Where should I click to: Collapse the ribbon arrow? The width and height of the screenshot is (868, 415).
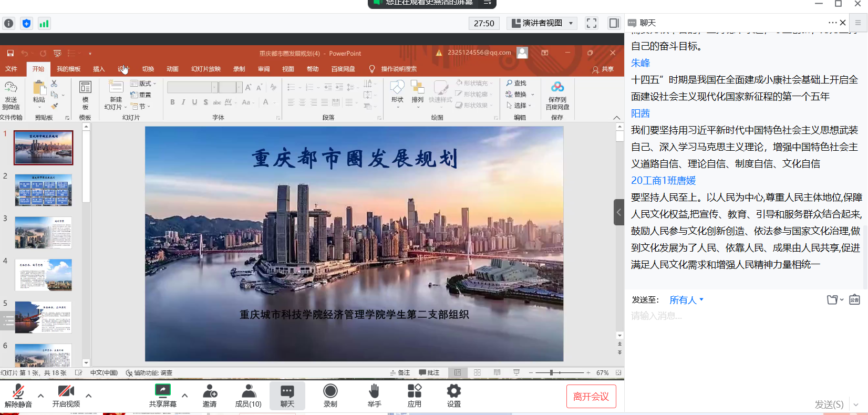point(617,118)
